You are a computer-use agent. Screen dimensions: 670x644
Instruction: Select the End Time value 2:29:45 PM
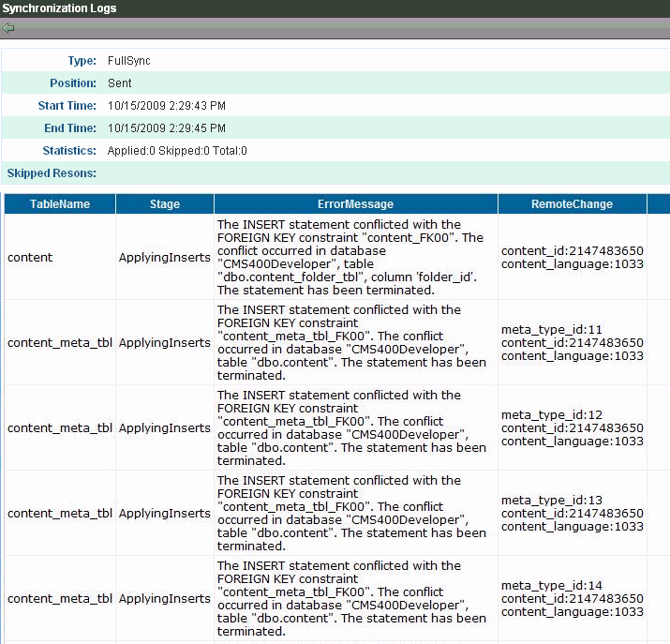167,128
